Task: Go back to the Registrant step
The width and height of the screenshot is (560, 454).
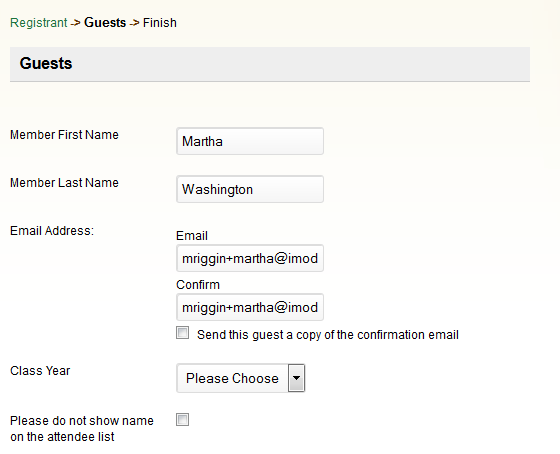Action: (x=39, y=23)
